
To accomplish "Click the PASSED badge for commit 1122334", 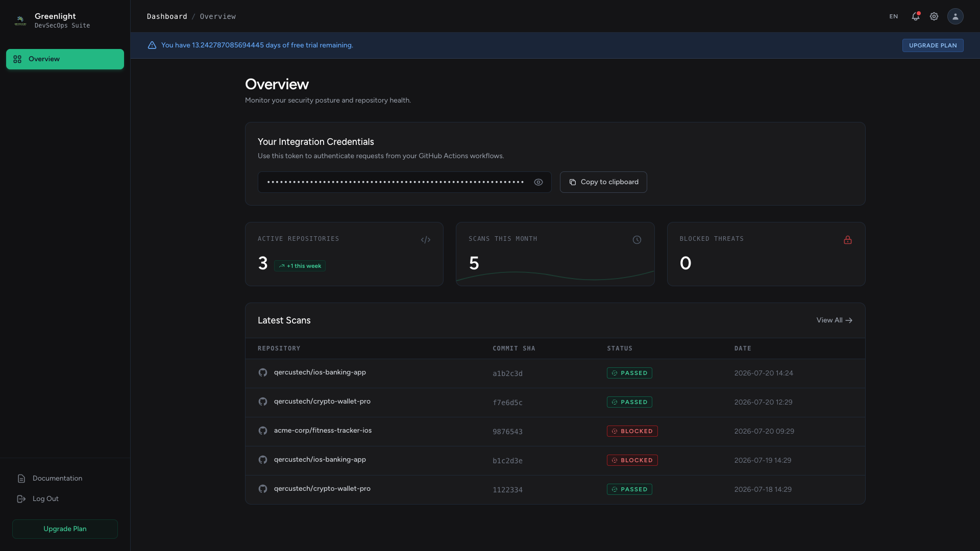I will click(x=629, y=489).
